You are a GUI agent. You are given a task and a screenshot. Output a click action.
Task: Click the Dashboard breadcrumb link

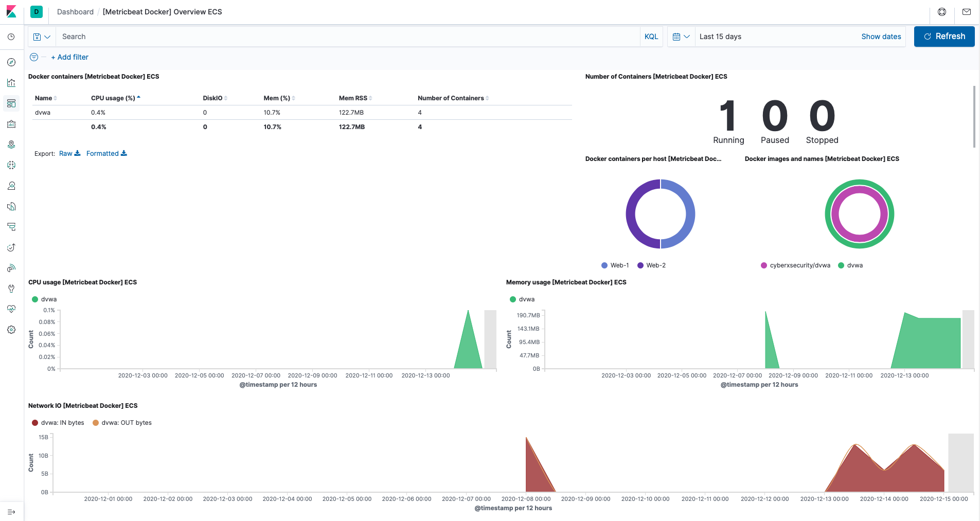[75, 12]
